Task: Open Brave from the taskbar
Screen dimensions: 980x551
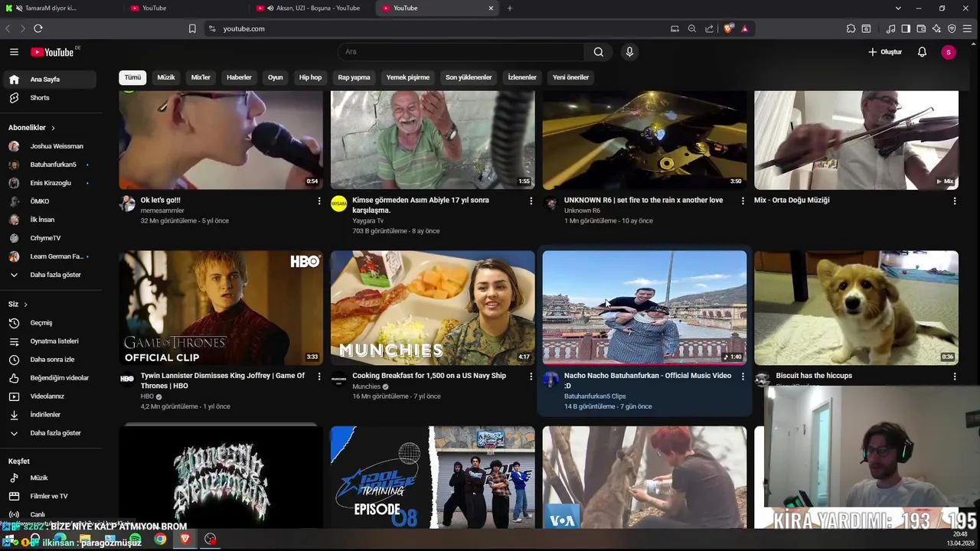Action: (185, 539)
